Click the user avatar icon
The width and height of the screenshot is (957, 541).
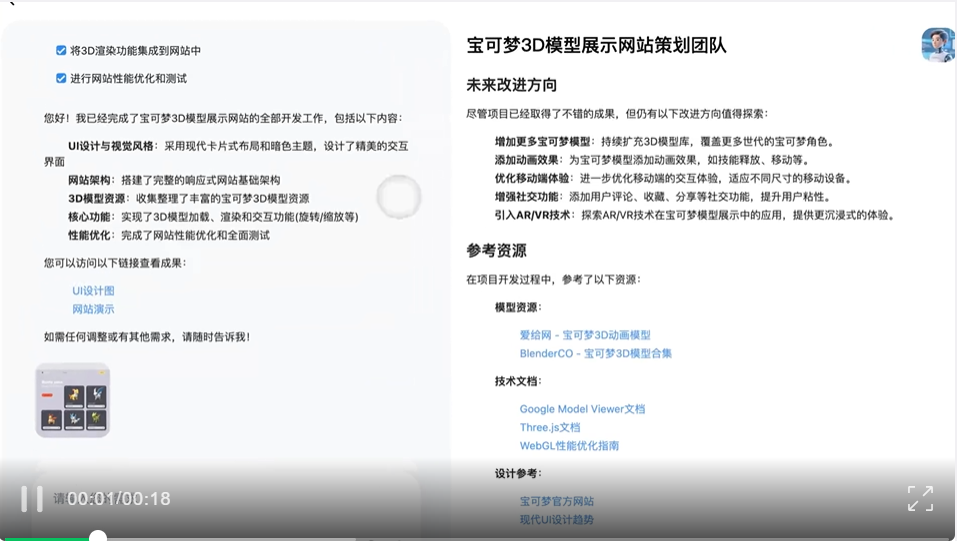937,45
